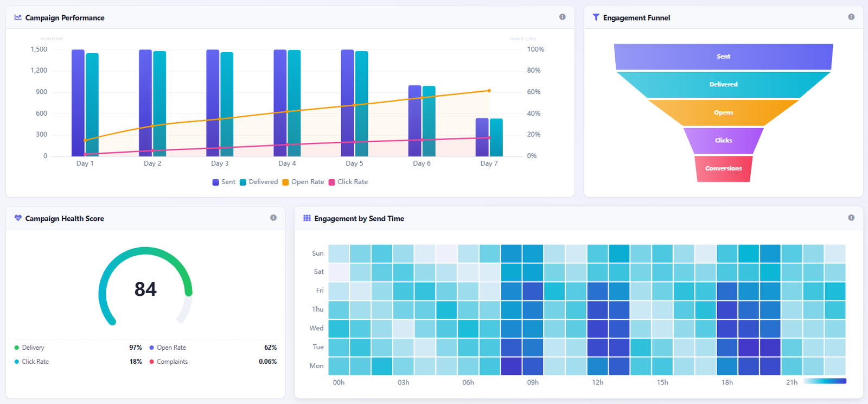The width and height of the screenshot is (868, 404).
Task: Click the 18h heatmap axis label
Action: (727, 383)
